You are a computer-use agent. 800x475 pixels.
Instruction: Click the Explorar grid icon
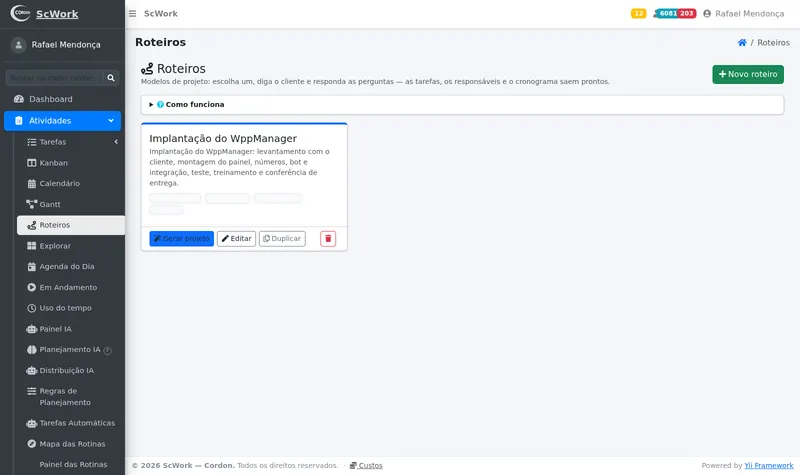point(32,246)
